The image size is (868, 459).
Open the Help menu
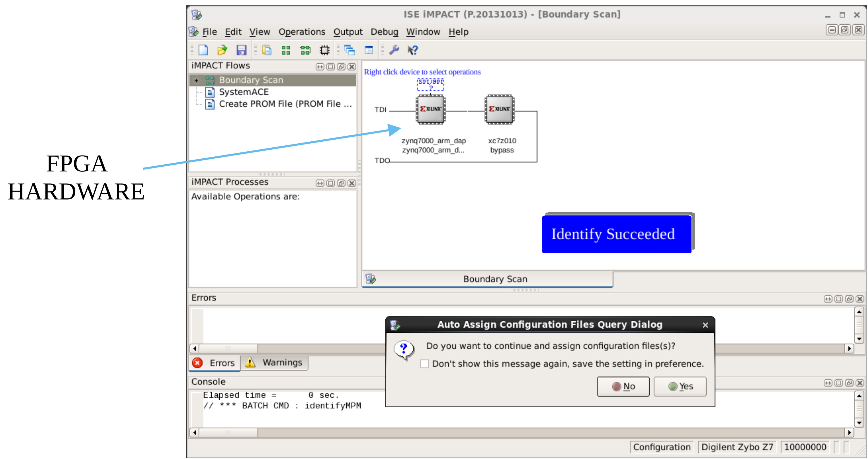coord(458,32)
